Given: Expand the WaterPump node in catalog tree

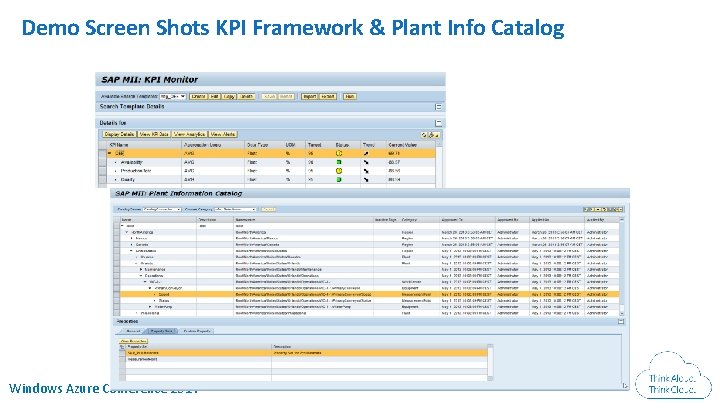Looking at the screenshot, I should click(150, 306).
